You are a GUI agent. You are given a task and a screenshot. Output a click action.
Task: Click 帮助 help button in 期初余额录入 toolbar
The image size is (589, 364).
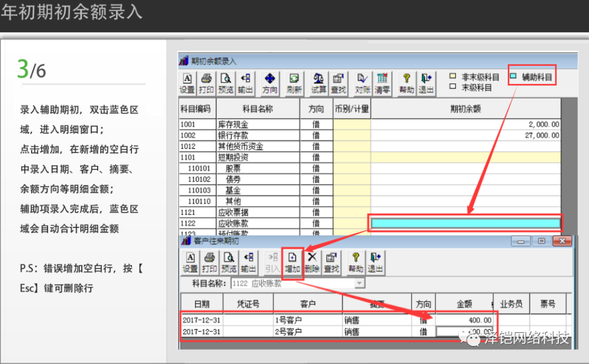click(x=406, y=83)
